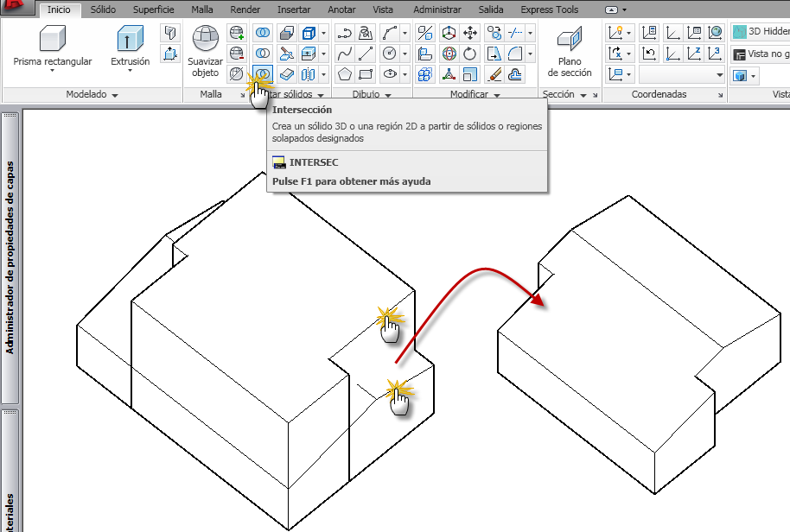Select the UCS 3-point icon
The width and height of the screenshot is (790, 532).
point(715,54)
